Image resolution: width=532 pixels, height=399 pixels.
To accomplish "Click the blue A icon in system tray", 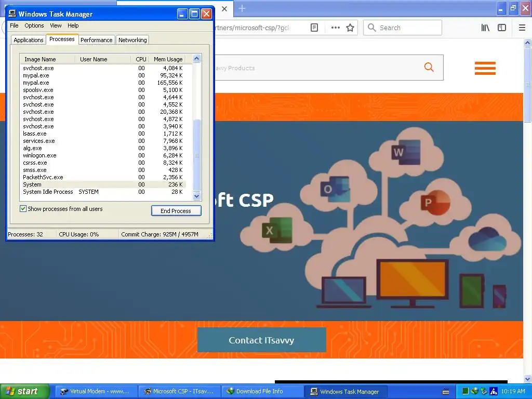I will tap(494, 391).
